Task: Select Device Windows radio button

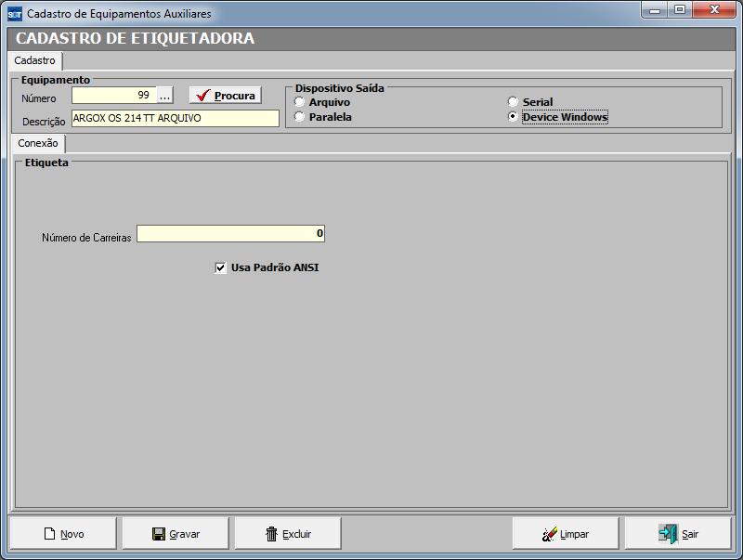Action: coord(513,117)
